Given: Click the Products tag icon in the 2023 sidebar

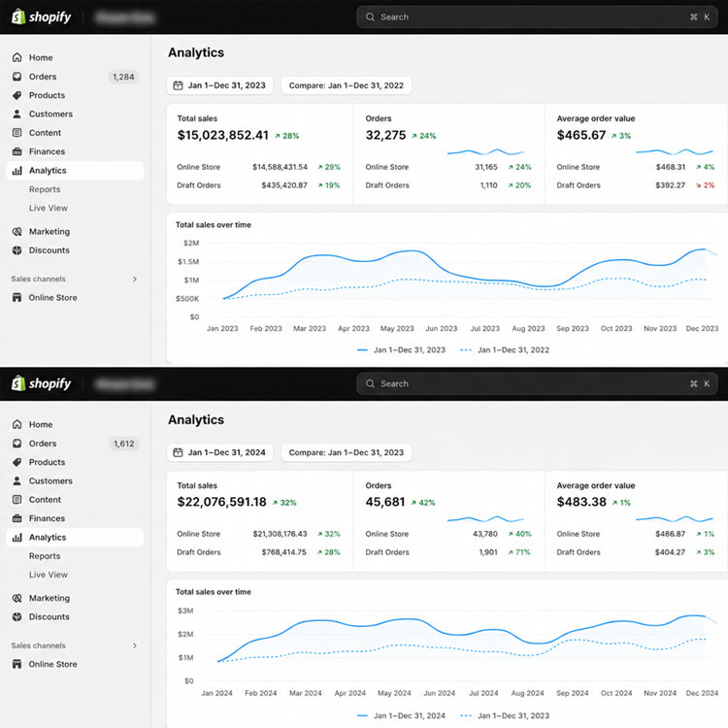Looking at the screenshot, I should pos(17,95).
